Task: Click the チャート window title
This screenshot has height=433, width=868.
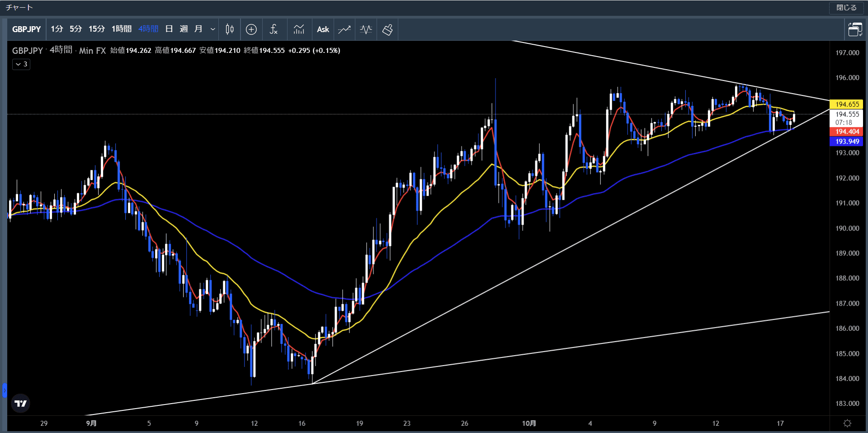Action: pos(19,8)
